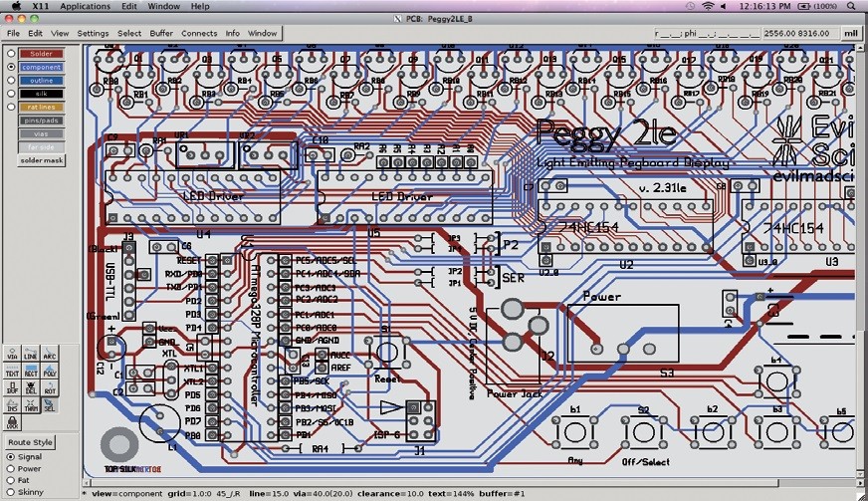Toggle the blue component layer button
868x501 pixels.
(42, 67)
